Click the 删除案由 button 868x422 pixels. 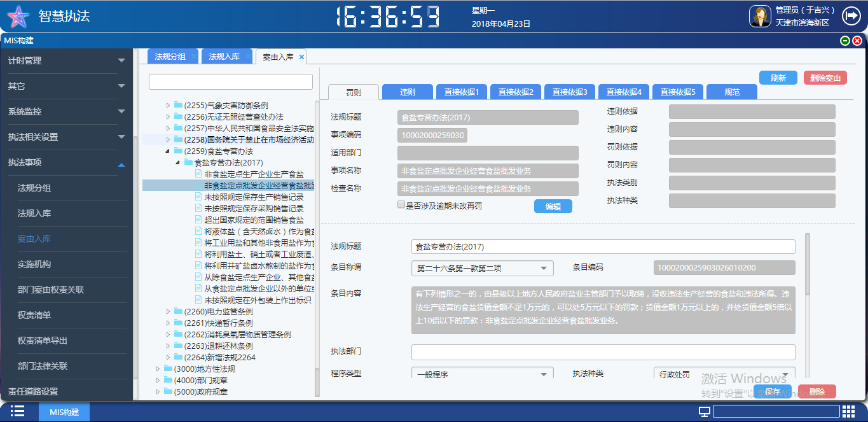pyautogui.click(x=825, y=78)
